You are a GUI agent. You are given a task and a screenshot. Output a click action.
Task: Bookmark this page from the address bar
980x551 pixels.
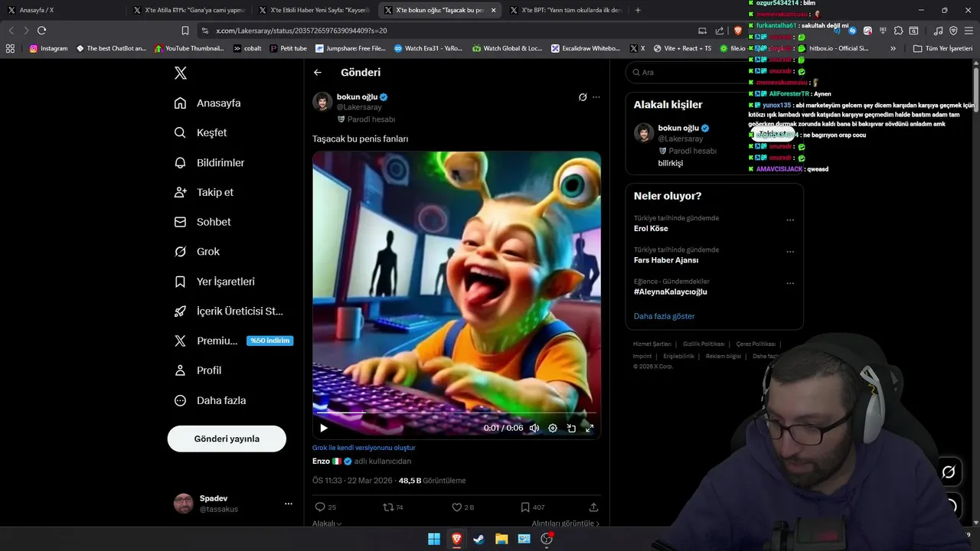tap(185, 31)
